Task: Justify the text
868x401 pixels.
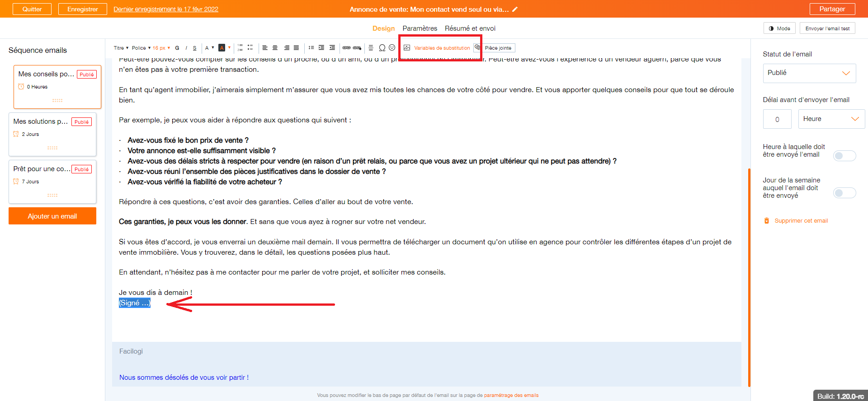Action: point(296,48)
